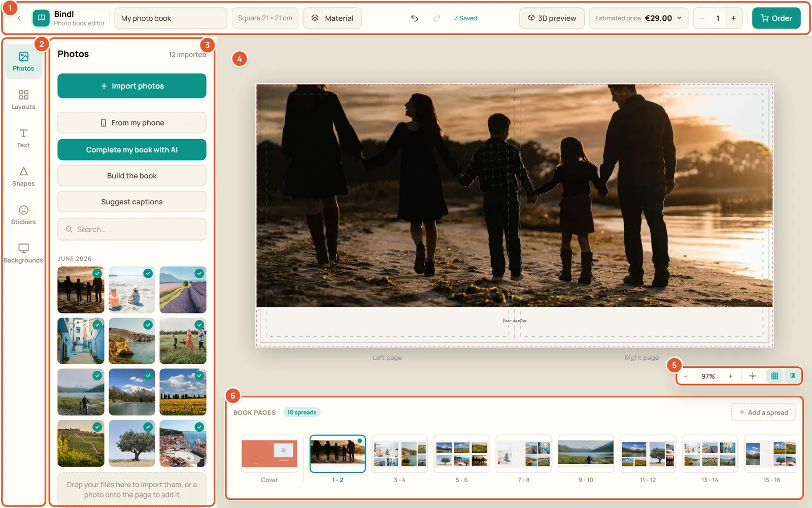Click the Your caption text on canvas

[515, 321]
